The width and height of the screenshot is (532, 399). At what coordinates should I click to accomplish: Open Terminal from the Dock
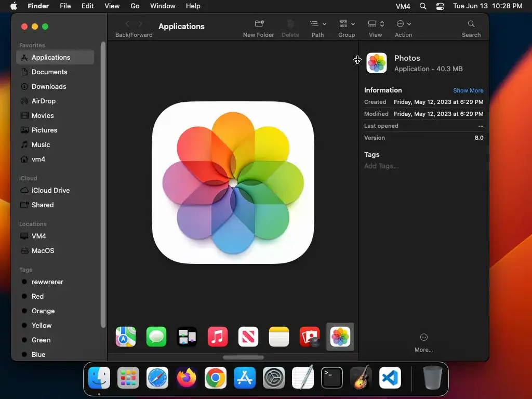[332, 378]
